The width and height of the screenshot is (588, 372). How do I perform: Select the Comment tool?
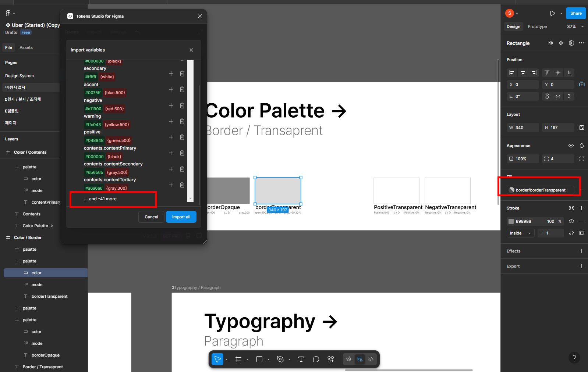click(316, 359)
